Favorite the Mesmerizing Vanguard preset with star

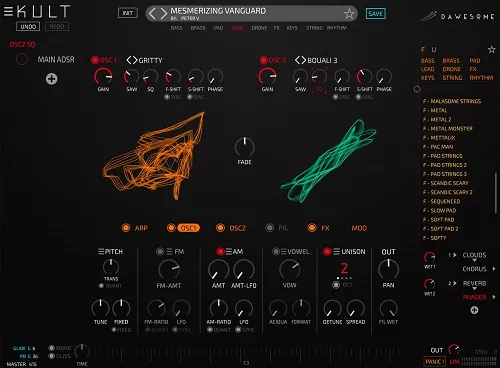click(x=349, y=14)
